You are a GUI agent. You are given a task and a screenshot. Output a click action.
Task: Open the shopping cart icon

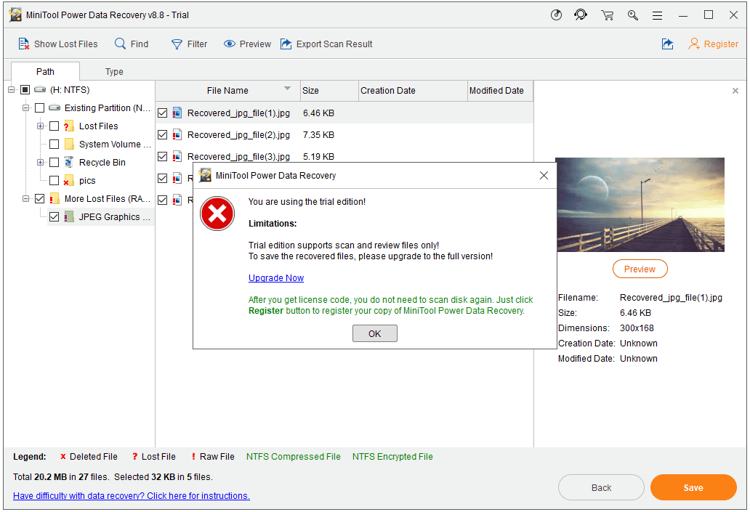(607, 15)
